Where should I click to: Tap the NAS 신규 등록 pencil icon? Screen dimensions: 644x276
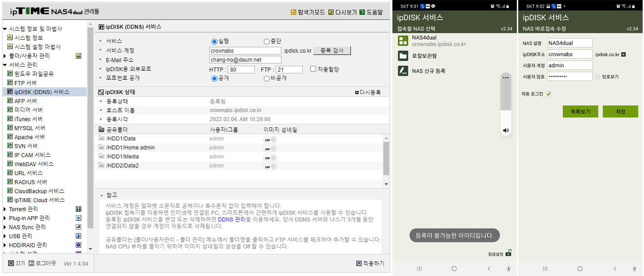point(403,71)
